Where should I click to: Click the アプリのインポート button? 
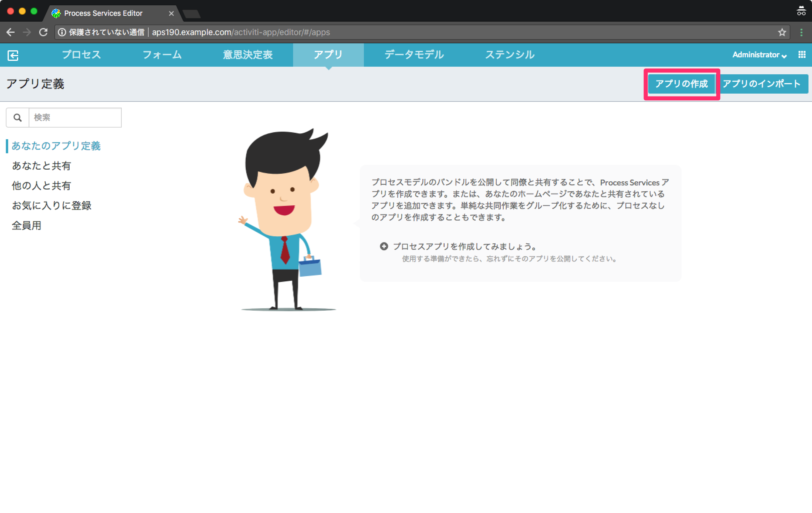click(761, 84)
